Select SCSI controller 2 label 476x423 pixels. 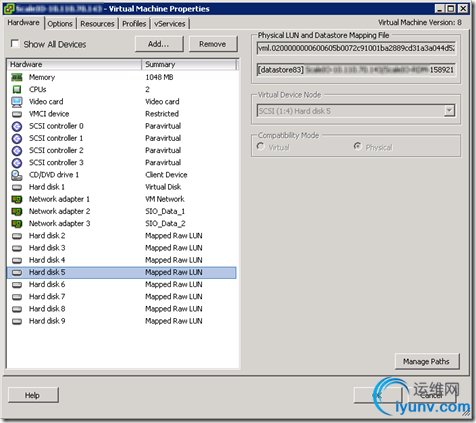click(x=56, y=151)
